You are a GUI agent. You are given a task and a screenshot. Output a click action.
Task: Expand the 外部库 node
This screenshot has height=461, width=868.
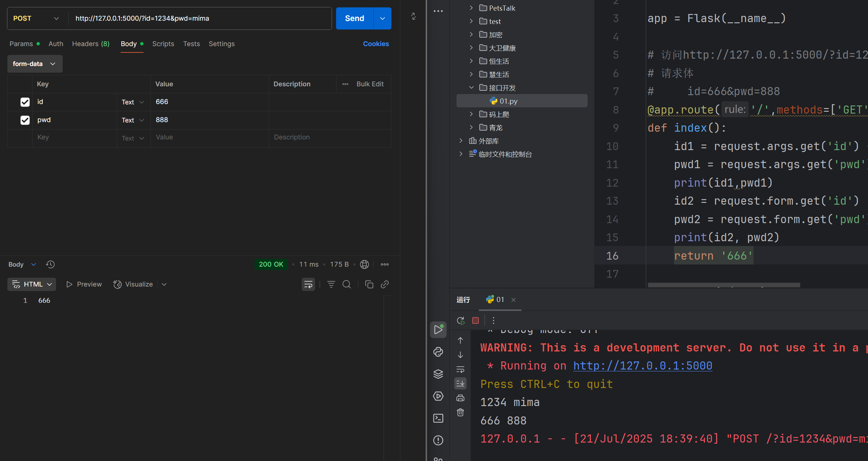[461, 141]
